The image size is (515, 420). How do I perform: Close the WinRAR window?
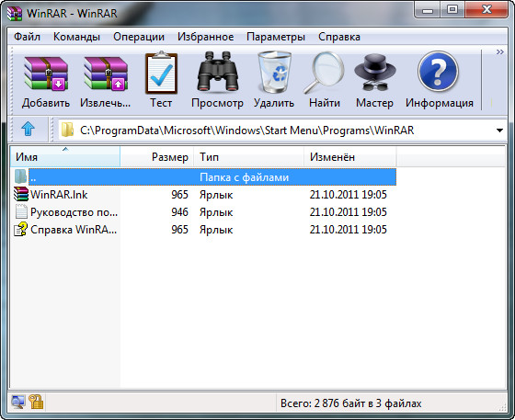pos(486,10)
